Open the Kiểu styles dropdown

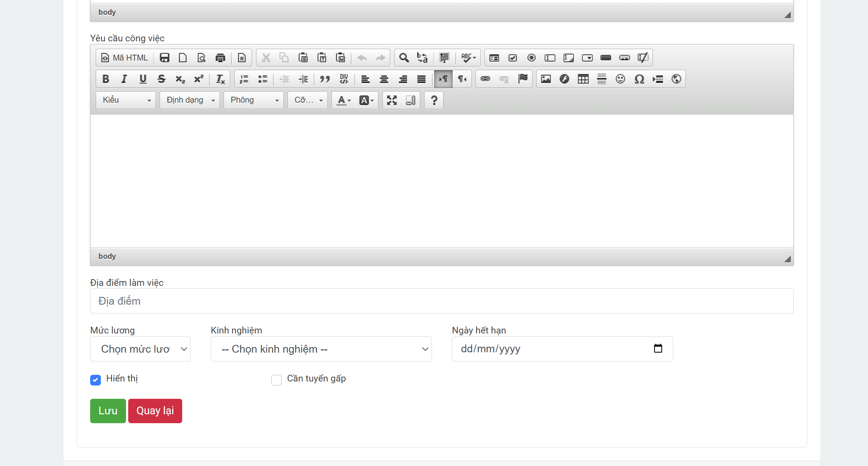(x=126, y=100)
